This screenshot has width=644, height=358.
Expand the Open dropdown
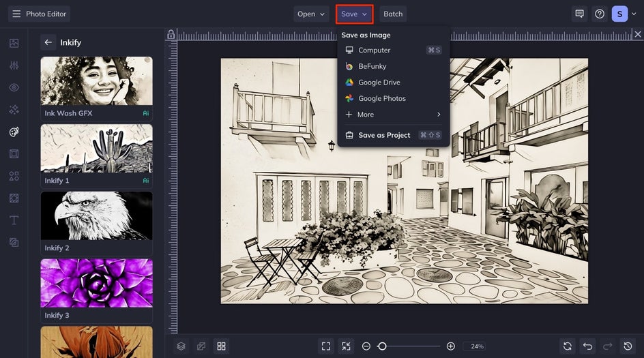[311, 14]
